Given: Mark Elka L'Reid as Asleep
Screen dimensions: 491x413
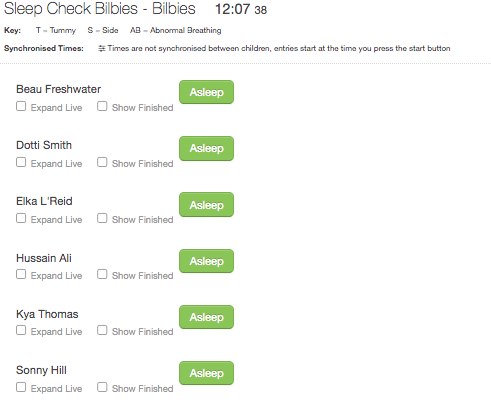Looking at the screenshot, I should 206,205.
